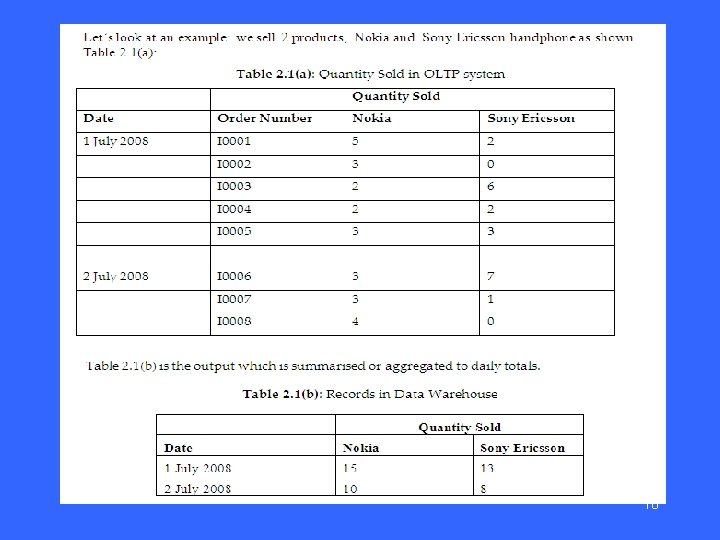Select the Sony Ericsson quantity "0" for order I0008
Image resolution: width=720 pixels, height=540 pixels.
click(490, 321)
